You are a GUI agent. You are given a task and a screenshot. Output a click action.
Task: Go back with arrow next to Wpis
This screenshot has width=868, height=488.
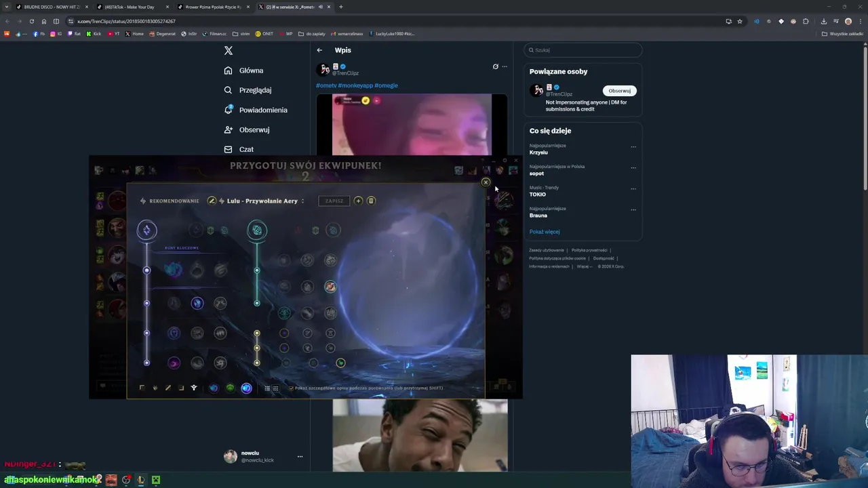(x=319, y=50)
